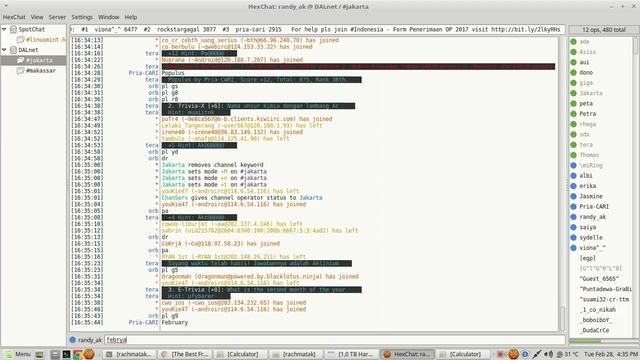Open the Linux Mint Menu button
This screenshot has width=640, height=360.
pyautogui.click(x=17, y=354)
